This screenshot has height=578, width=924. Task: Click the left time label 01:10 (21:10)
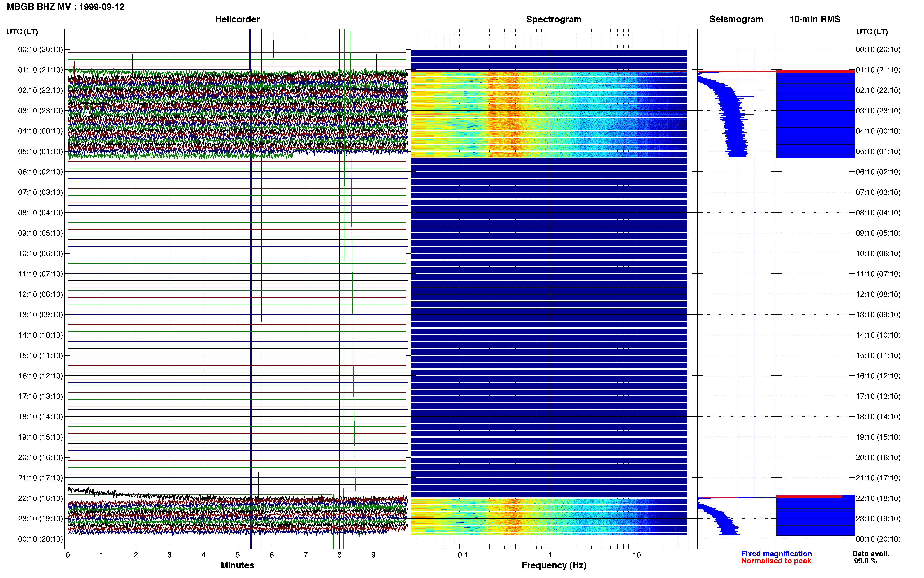click(41, 70)
